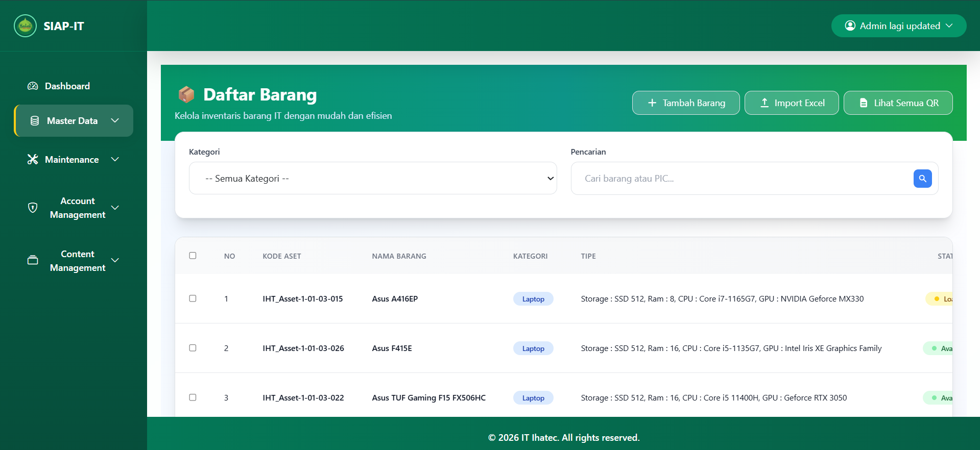Click the name Asus TUF Gaming F15 FX506HC
The height and width of the screenshot is (450, 980).
429,398
